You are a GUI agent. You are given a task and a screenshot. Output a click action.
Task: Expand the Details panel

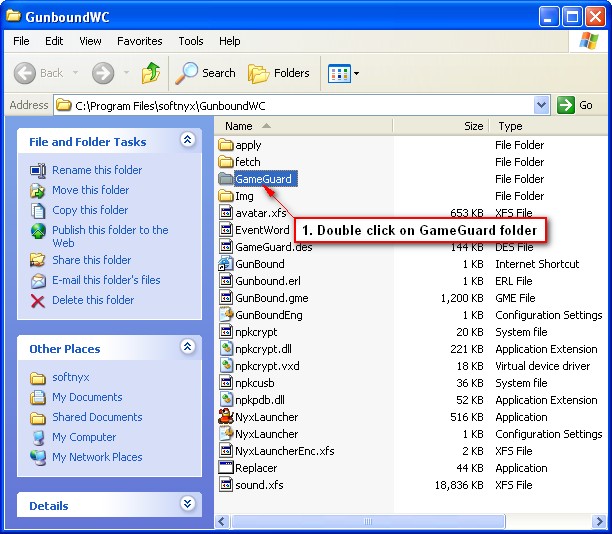pos(187,504)
